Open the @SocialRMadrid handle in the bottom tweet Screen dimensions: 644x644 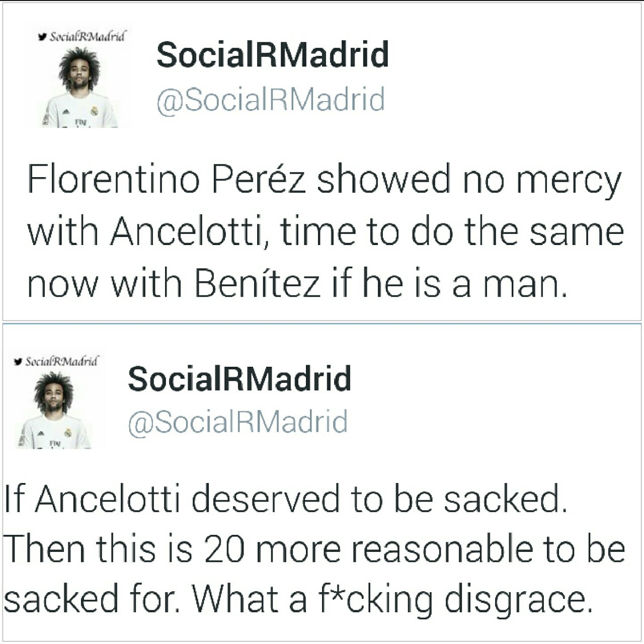coord(237,422)
